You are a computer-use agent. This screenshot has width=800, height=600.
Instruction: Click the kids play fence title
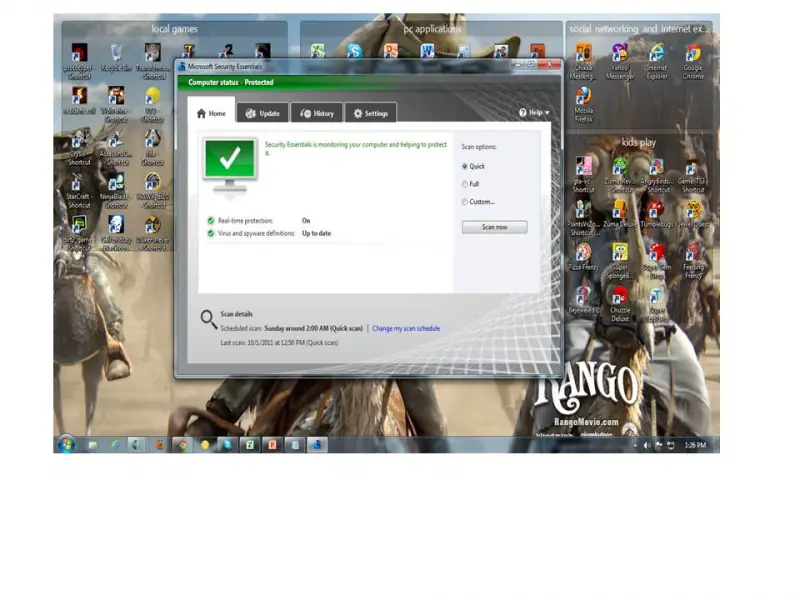[x=638, y=142]
